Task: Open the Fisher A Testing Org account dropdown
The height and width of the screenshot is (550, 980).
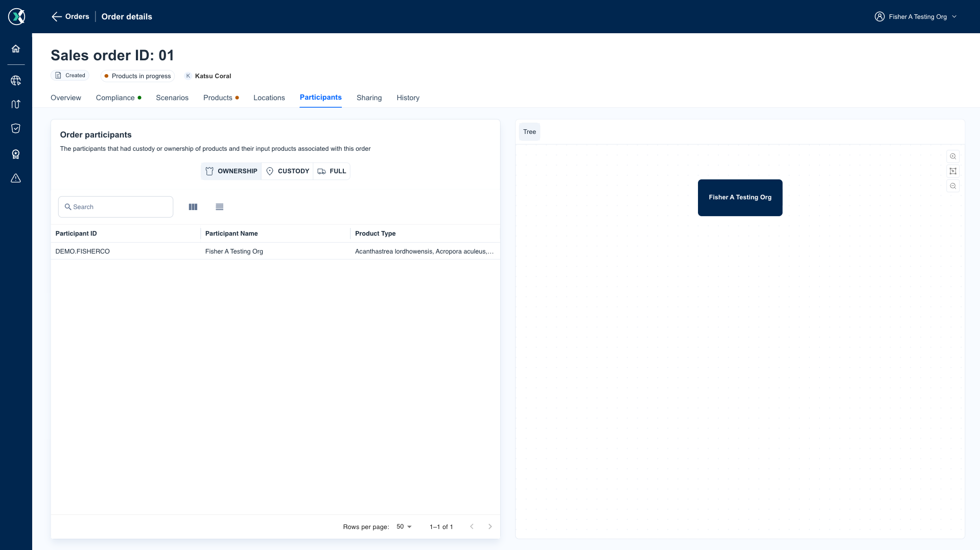Action: click(916, 17)
